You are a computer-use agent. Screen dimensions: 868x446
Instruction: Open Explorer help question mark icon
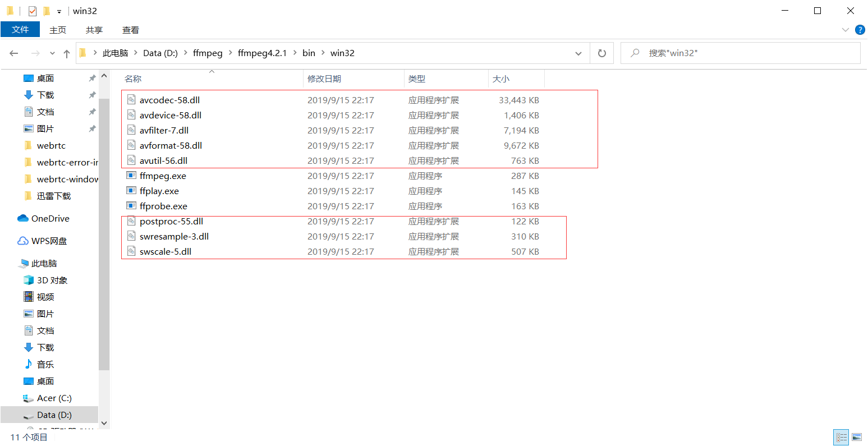[860, 30]
